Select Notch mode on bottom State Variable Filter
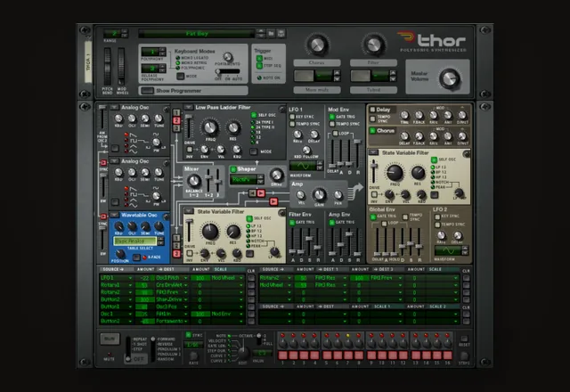The width and height of the screenshot is (570, 392). (248, 241)
